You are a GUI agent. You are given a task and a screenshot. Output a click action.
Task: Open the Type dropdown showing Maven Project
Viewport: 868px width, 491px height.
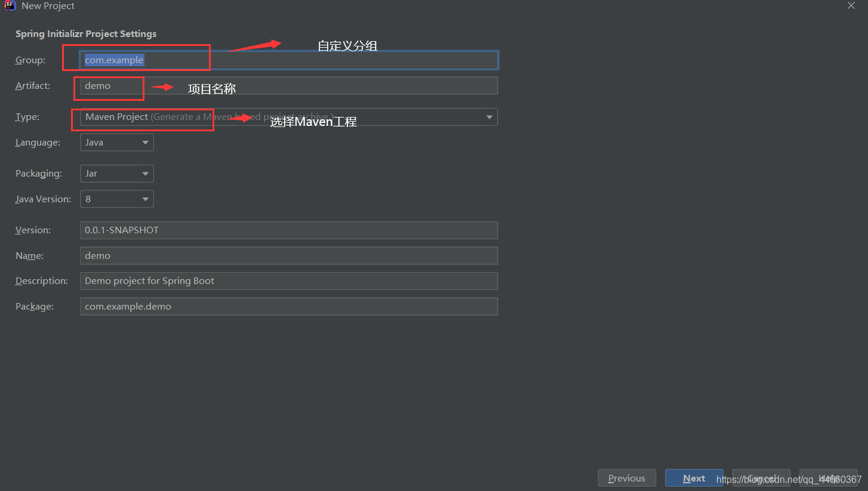pos(289,117)
